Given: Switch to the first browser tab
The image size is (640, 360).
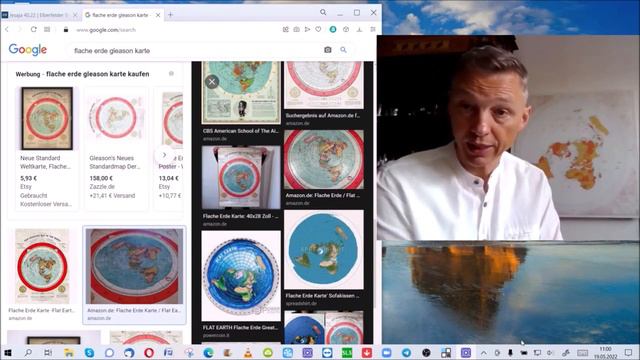Looking at the screenshot, I should point(39,15).
